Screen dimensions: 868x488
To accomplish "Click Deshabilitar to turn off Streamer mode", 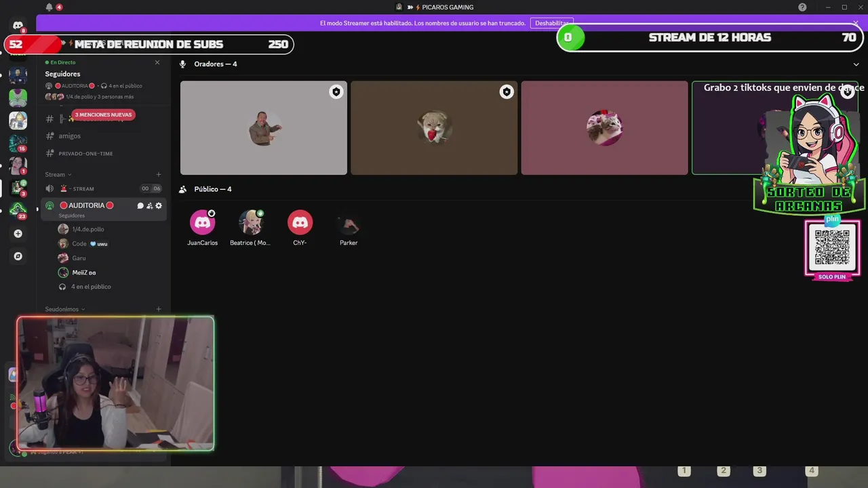I will click(x=551, y=23).
